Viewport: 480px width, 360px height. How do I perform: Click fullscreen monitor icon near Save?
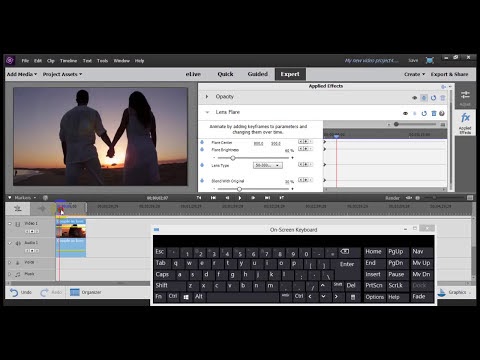tap(430, 60)
